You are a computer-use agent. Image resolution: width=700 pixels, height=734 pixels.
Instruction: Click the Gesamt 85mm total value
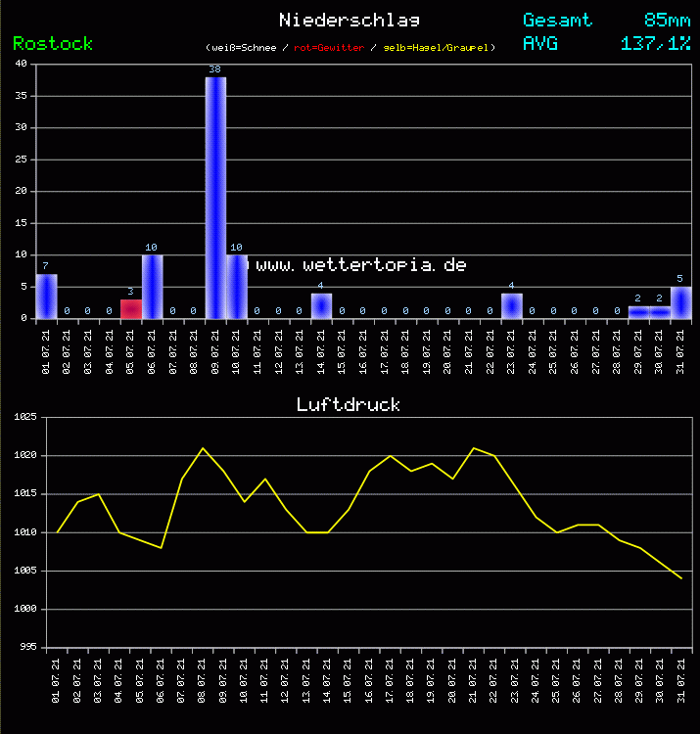667,20
